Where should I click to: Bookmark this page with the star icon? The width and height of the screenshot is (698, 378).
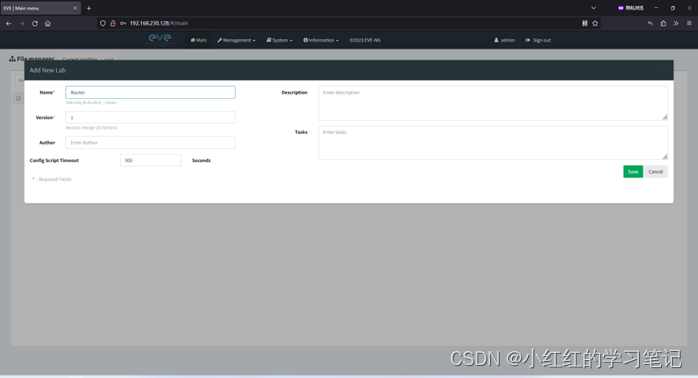(x=595, y=23)
